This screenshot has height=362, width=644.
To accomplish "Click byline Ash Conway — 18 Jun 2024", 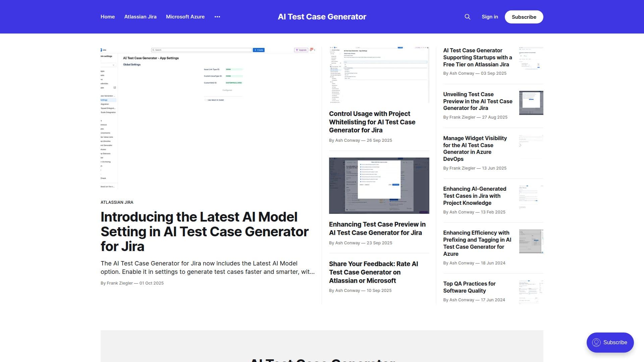I will tap(474, 263).
